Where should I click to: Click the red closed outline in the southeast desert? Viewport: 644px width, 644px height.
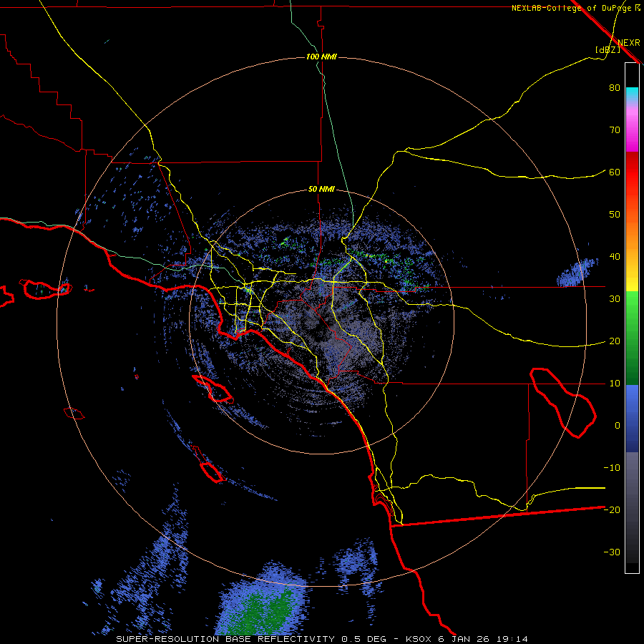[x=562, y=402]
